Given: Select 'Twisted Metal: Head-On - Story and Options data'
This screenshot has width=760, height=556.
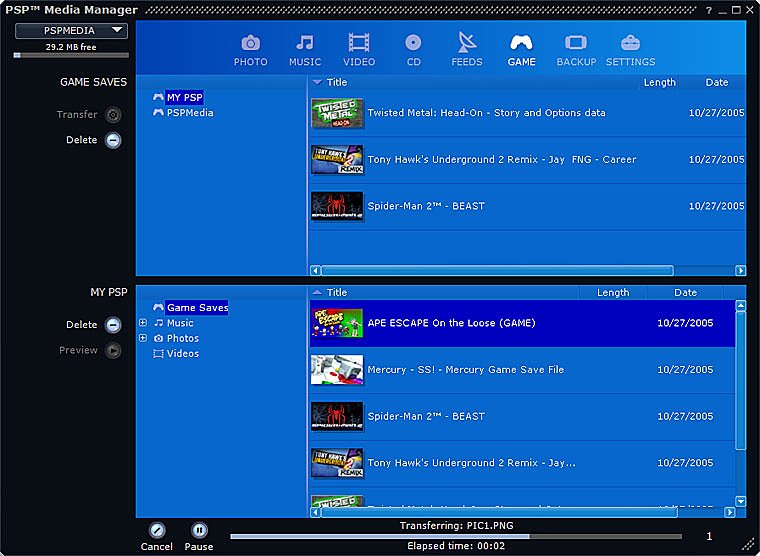Looking at the screenshot, I should 486,113.
